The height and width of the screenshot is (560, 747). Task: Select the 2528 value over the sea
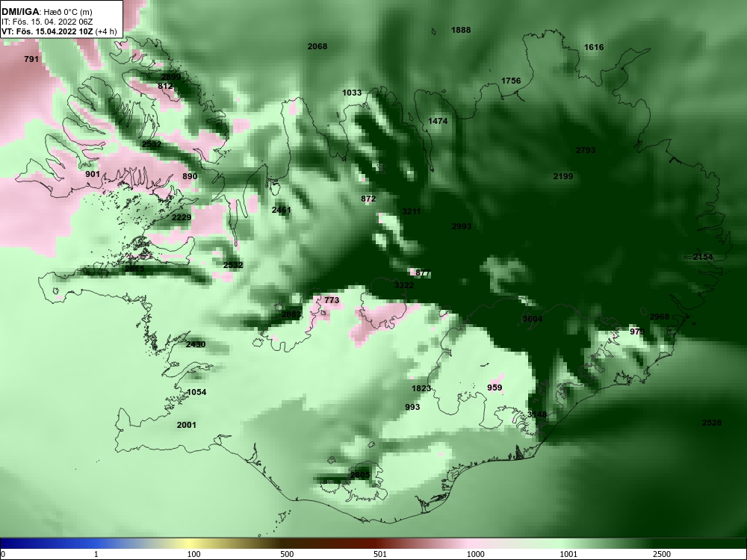(x=712, y=423)
